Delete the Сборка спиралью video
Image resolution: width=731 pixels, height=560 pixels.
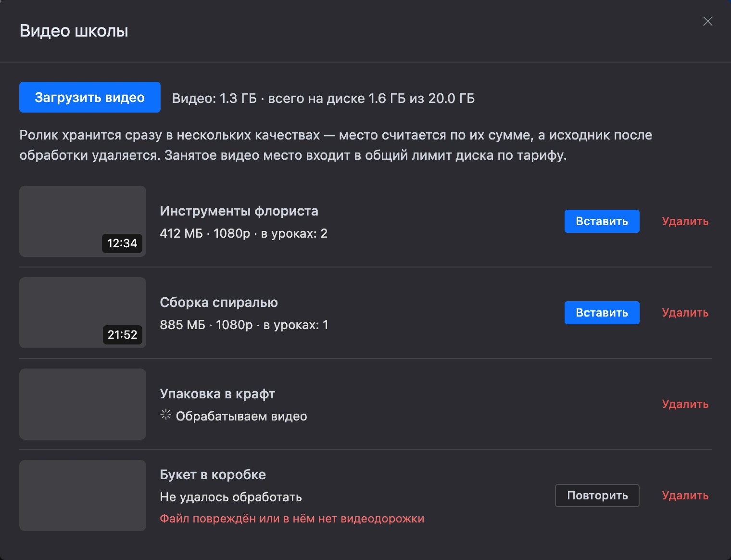685,313
